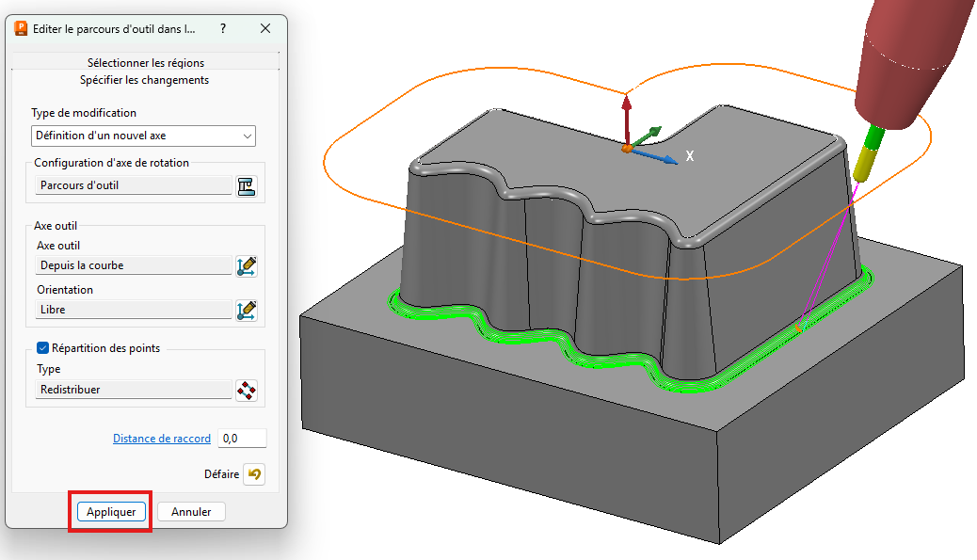Screen dimensions: 977x560
Task: Cancel with the Annuler button
Action: point(191,512)
